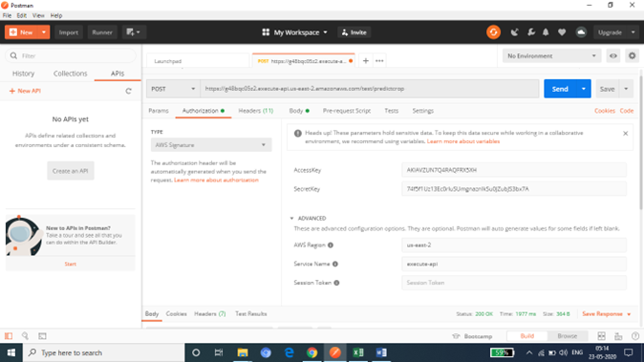Open the capture requests satellite icon
This screenshot has height=362, width=644.
coord(514,32)
